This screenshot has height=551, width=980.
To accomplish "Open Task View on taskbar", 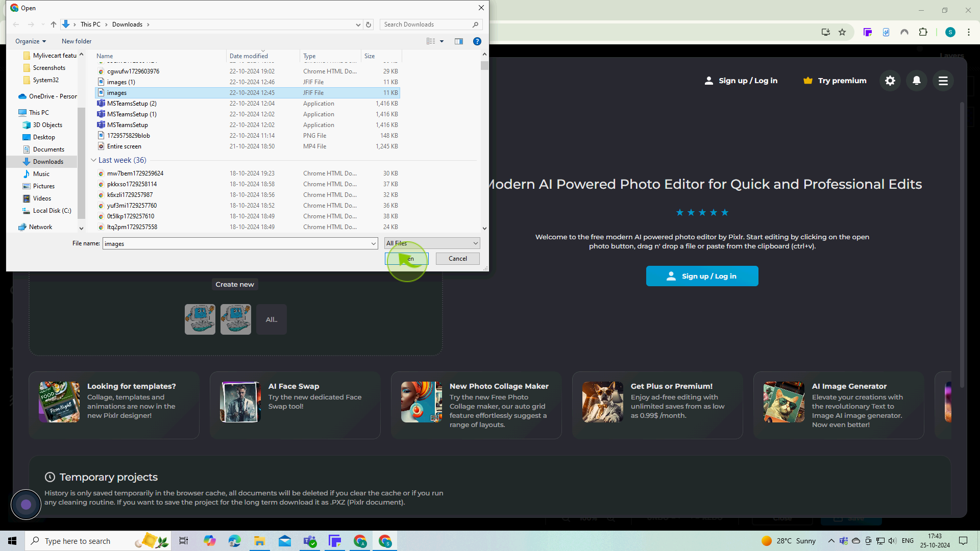I will point(184,541).
